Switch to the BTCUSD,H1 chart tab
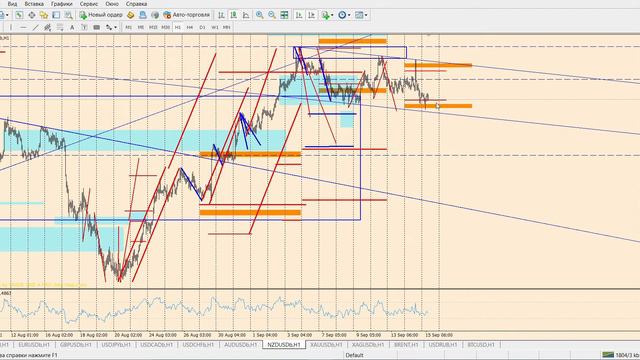The width and height of the screenshot is (640, 360). 481,345
